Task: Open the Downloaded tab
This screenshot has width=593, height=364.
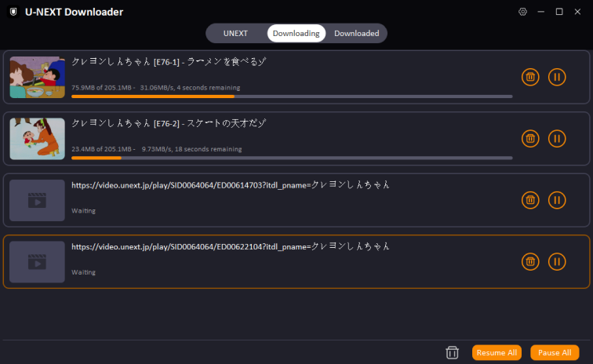Action: 356,33
